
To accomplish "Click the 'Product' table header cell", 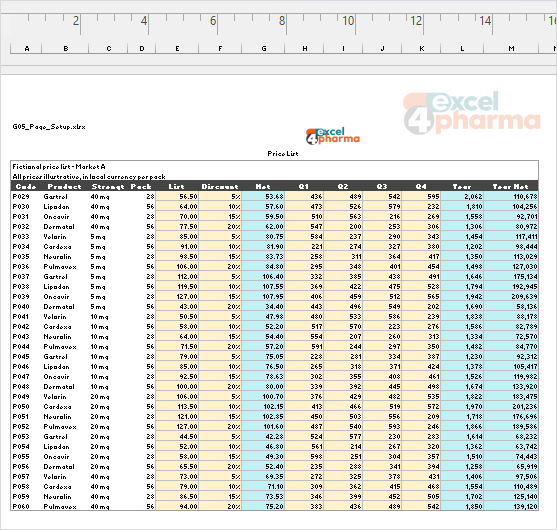I will coord(65,186).
